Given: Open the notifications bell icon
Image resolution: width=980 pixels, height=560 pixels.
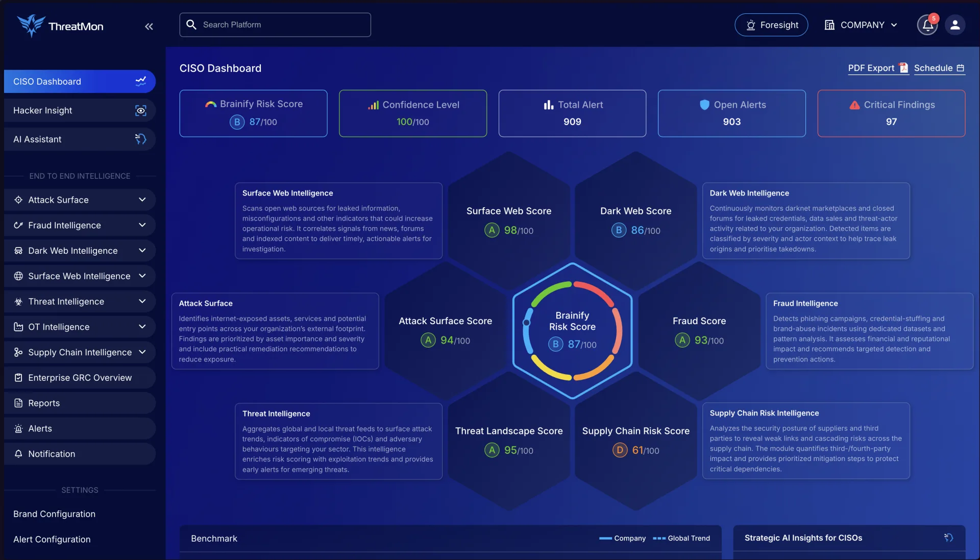Looking at the screenshot, I should (x=927, y=25).
